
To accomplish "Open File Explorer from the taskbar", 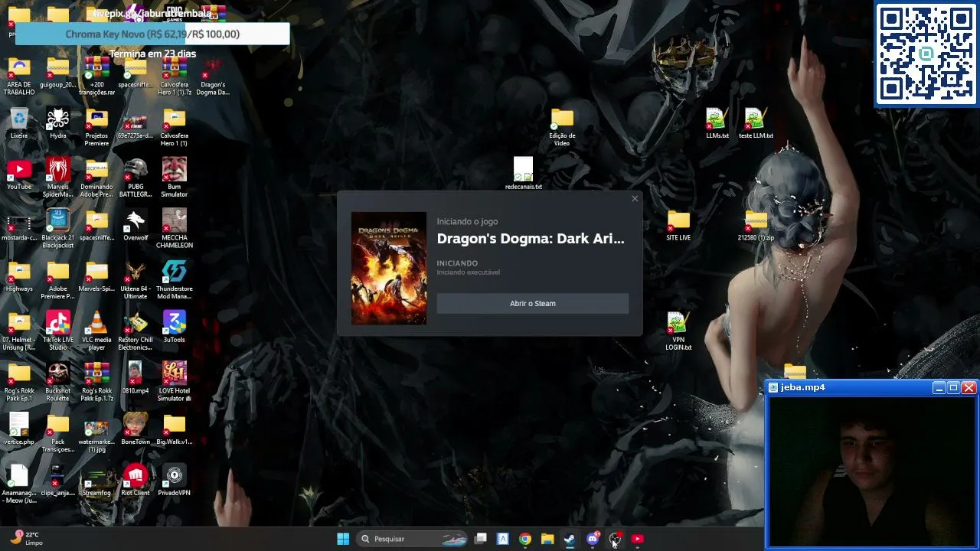I will (547, 539).
